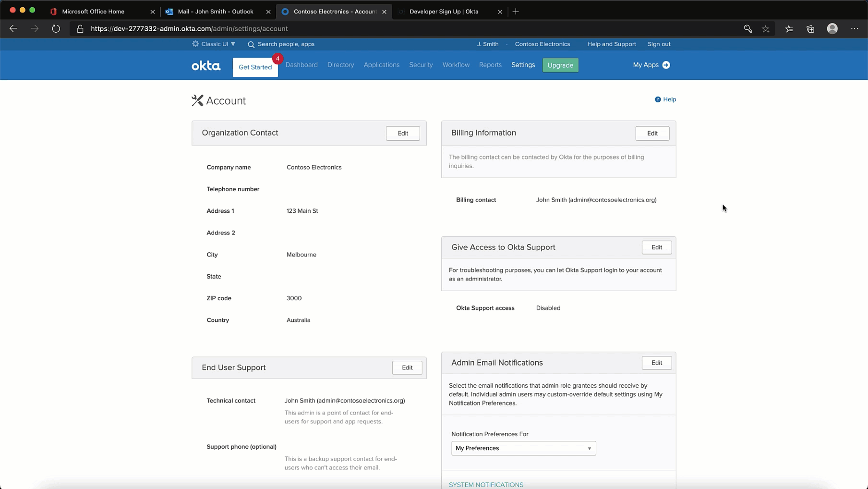868x489 pixels.
Task: Click the Okta logo
Action: tap(206, 65)
